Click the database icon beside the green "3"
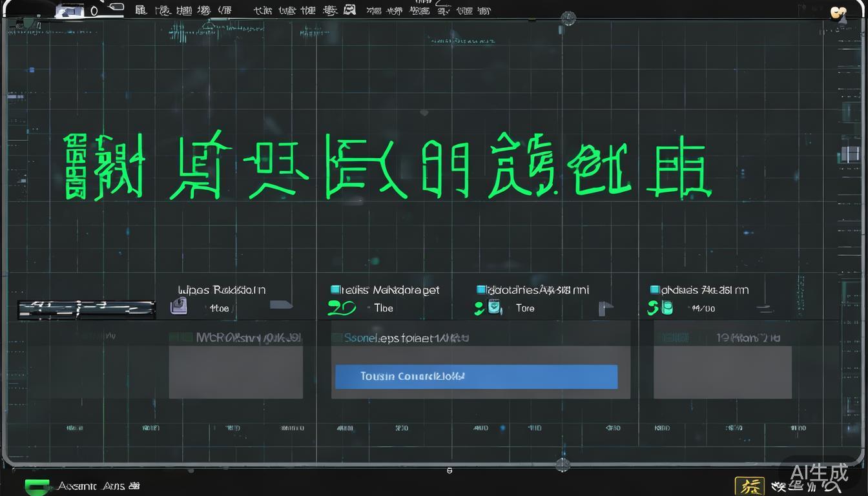The width and height of the screenshot is (868, 496). 666,307
